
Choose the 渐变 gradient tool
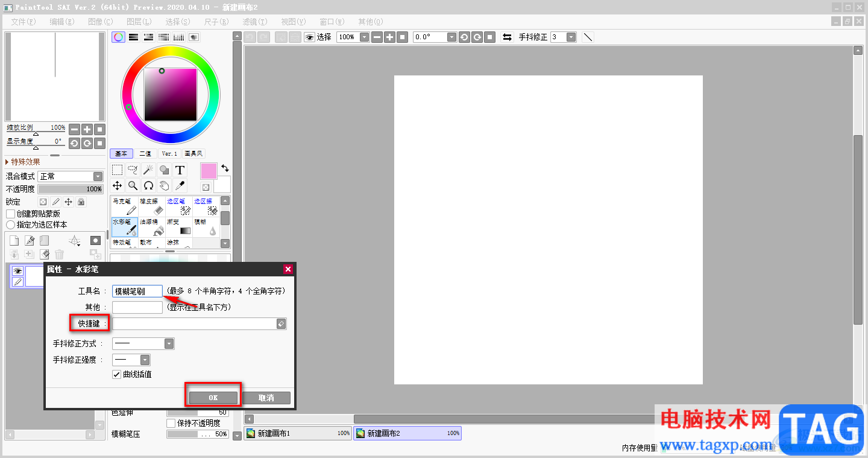(179, 227)
